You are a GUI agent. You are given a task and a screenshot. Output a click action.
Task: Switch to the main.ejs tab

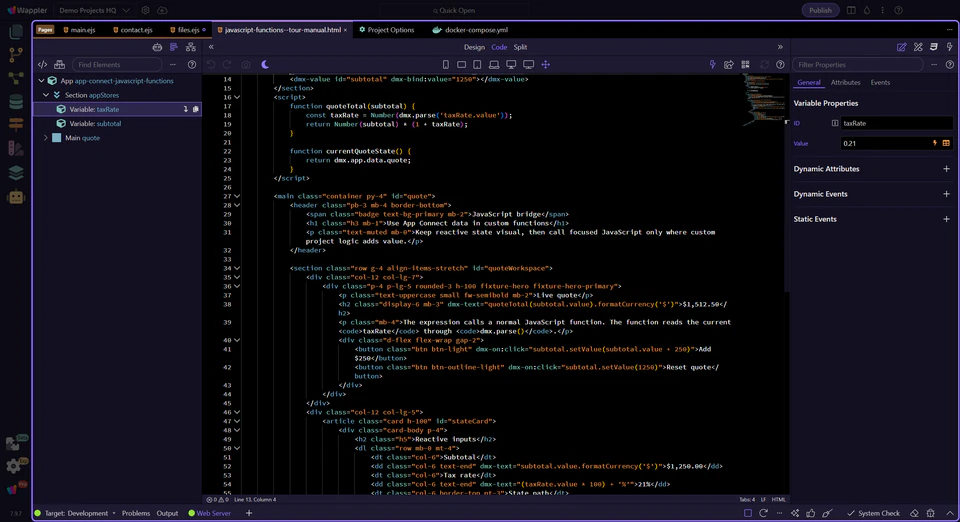(80, 29)
